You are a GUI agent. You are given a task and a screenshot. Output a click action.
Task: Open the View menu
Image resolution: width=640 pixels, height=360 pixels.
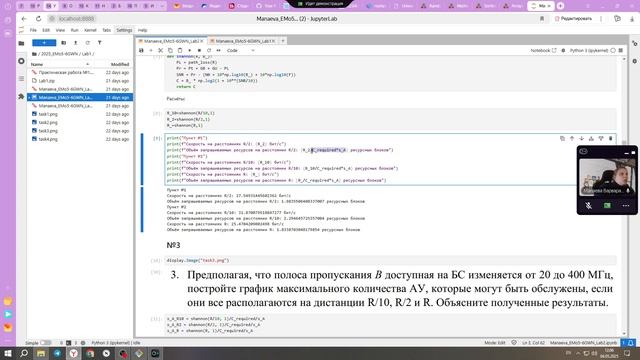pyautogui.click(x=60, y=30)
